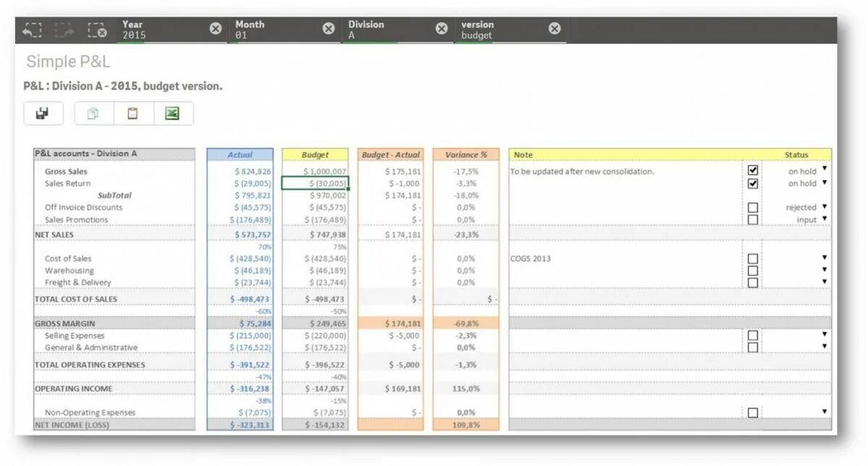Open Warehousing status dropdown
Viewport: 868px width, 466px height.
[824, 270]
